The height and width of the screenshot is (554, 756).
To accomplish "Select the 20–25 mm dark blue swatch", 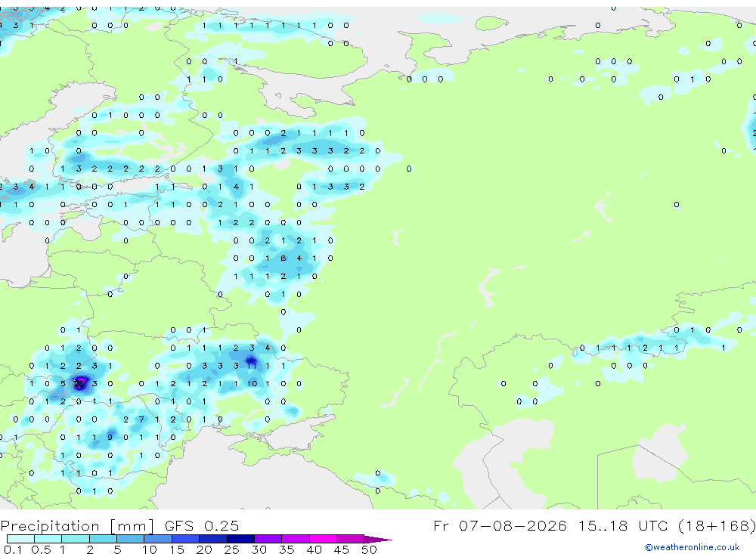I will pyautogui.click(x=213, y=539).
